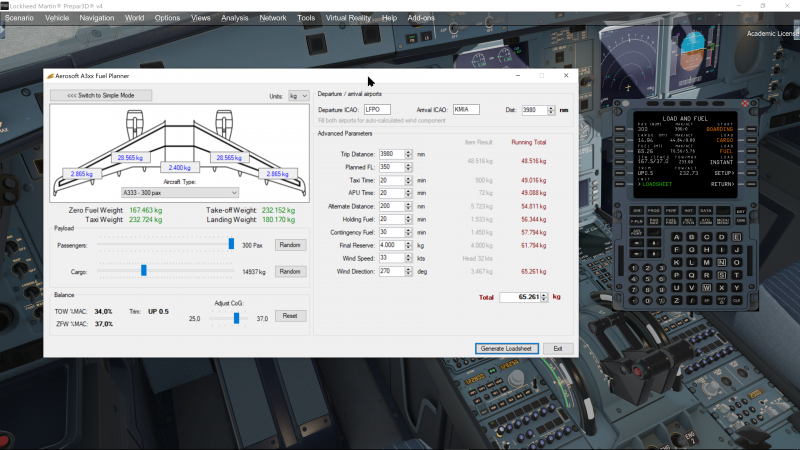The width and height of the screenshot is (800, 450).
Task: Close the MCDU popup with red X
Action: [x=745, y=104]
